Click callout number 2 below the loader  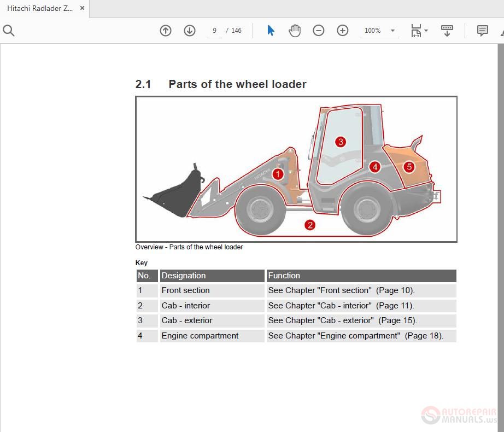[310, 225]
